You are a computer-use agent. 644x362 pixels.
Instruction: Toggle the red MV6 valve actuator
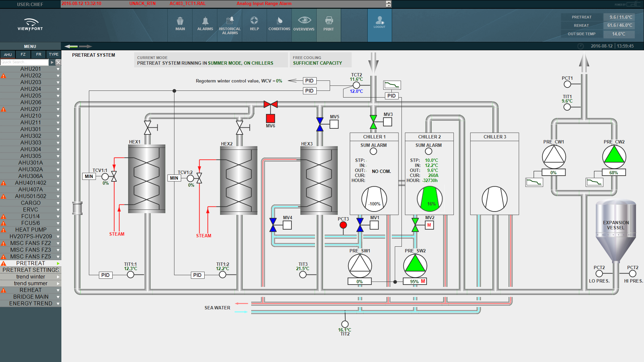tap(270, 118)
